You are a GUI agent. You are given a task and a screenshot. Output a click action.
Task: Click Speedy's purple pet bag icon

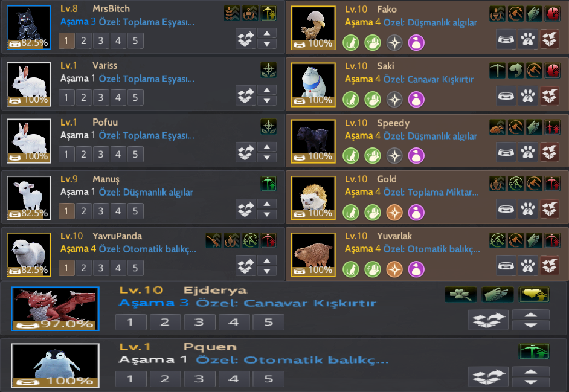click(x=416, y=156)
